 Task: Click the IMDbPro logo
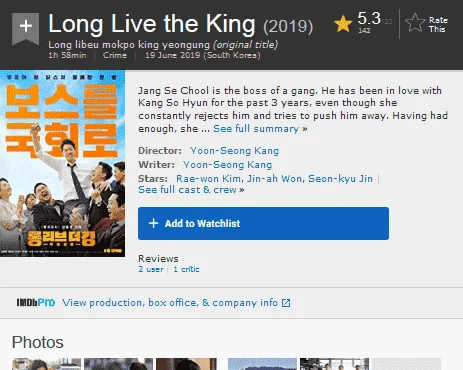(x=36, y=303)
